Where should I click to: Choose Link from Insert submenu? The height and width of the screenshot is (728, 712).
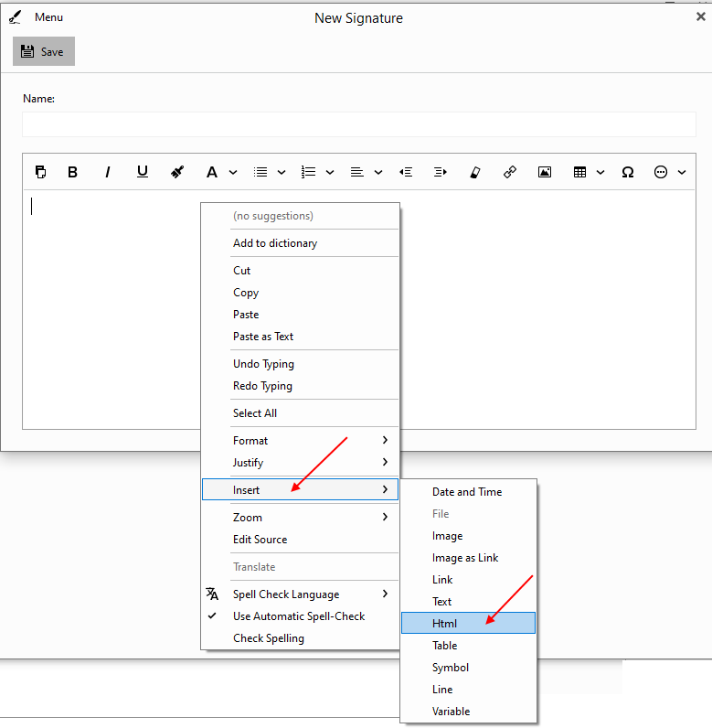(x=469, y=580)
